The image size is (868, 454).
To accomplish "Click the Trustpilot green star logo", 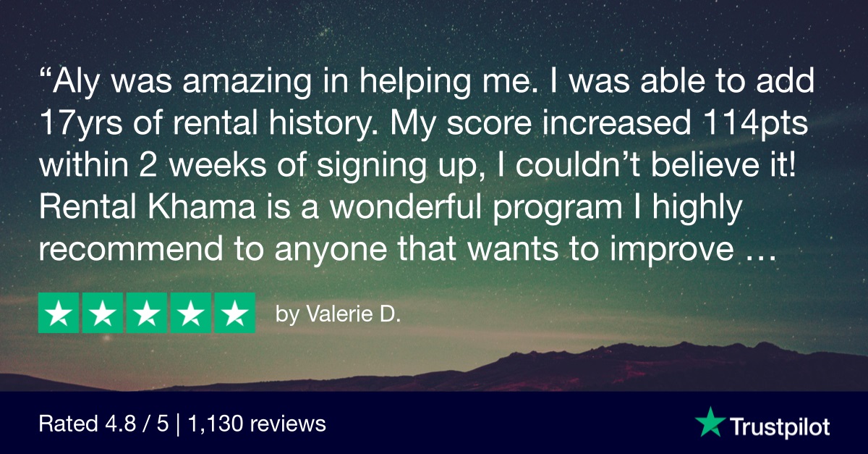I will click(709, 422).
